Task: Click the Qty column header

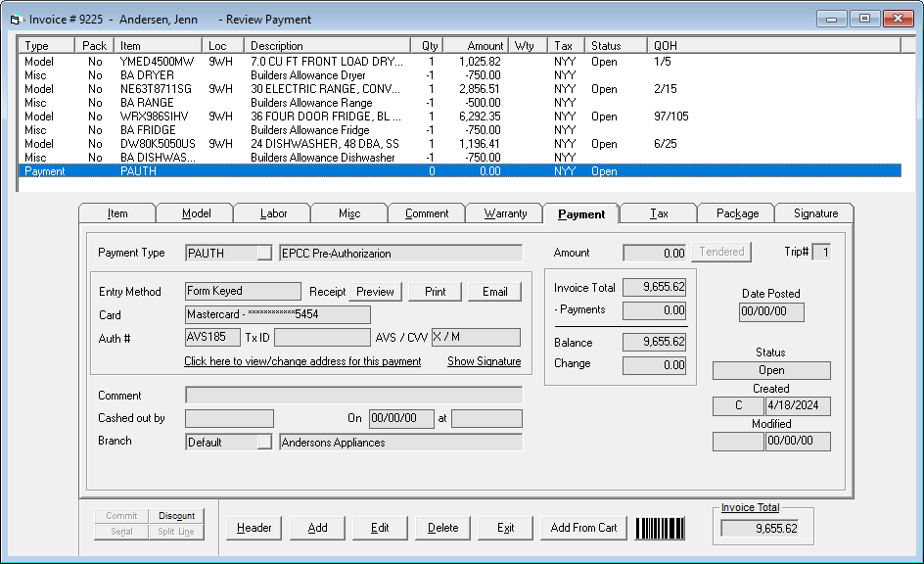Action: (427, 46)
